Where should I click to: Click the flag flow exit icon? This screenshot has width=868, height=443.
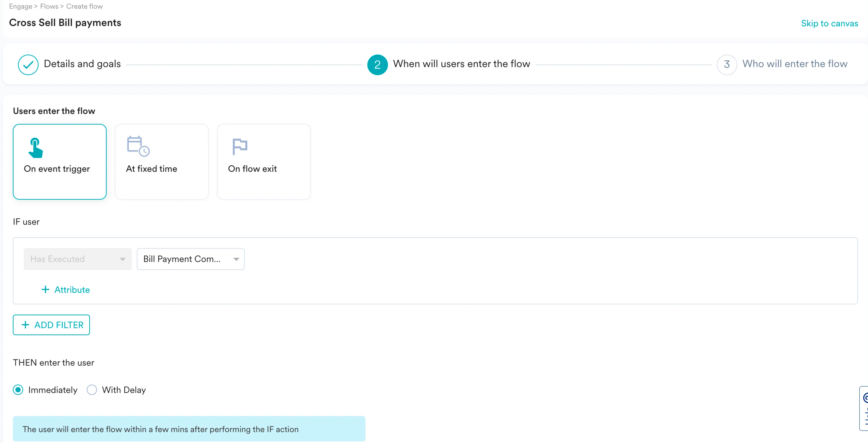(240, 146)
